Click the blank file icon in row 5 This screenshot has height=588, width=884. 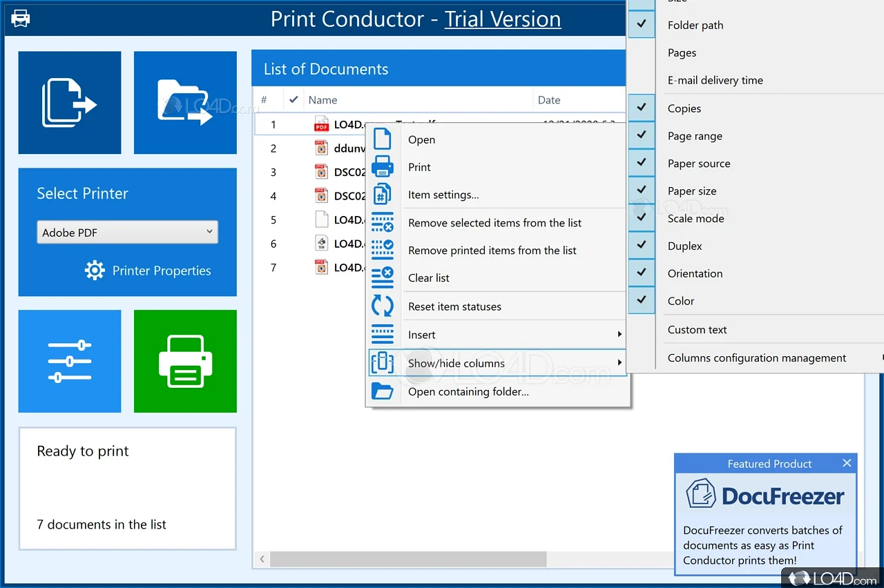pos(321,219)
